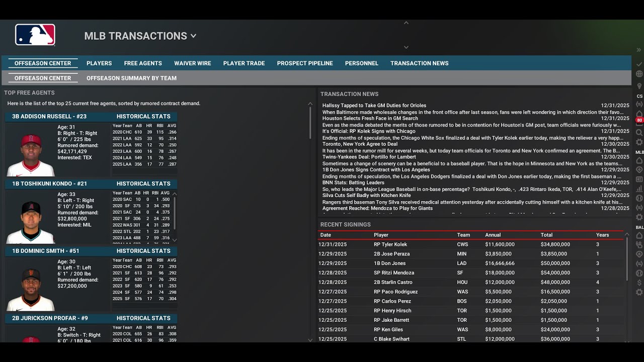Click Toshikuni Kondo's player photo
Image resolution: width=644 pixels, height=362 pixels.
(x=31, y=222)
